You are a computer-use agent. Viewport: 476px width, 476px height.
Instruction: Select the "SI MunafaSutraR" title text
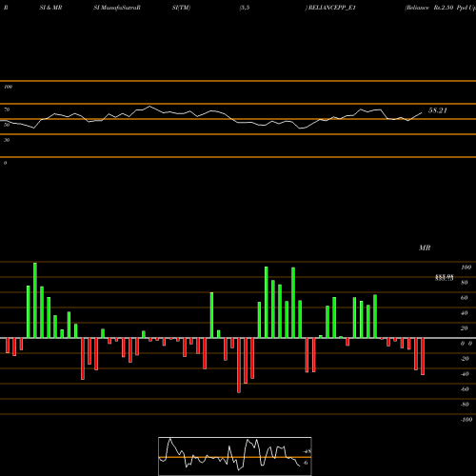(117, 8)
